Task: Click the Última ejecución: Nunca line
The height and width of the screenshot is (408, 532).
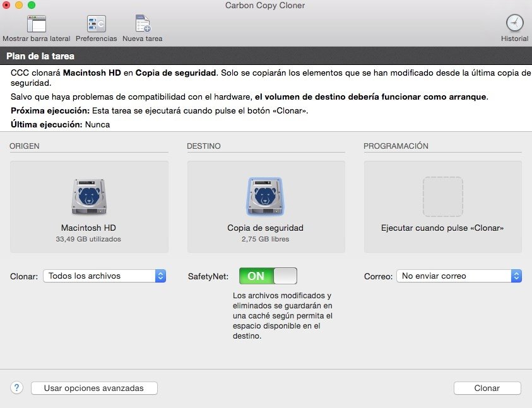Action: (x=61, y=124)
